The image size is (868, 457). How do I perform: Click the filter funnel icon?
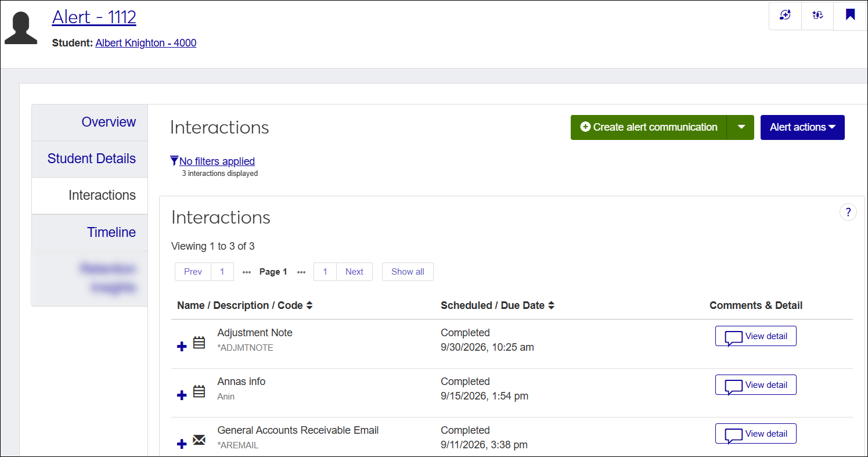point(174,161)
